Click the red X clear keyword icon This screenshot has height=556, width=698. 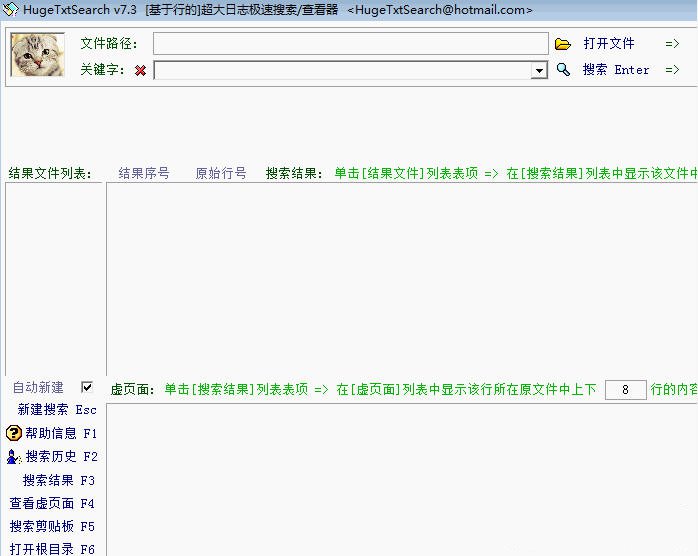tap(140, 70)
